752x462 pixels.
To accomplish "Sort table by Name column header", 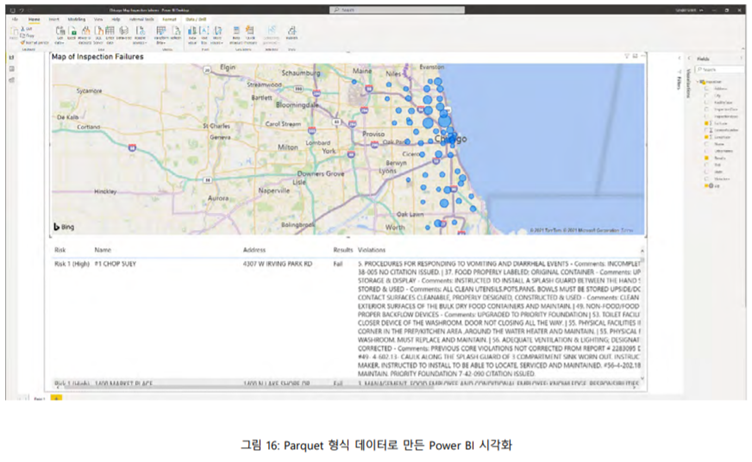I will pyautogui.click(x=103, y=250).
